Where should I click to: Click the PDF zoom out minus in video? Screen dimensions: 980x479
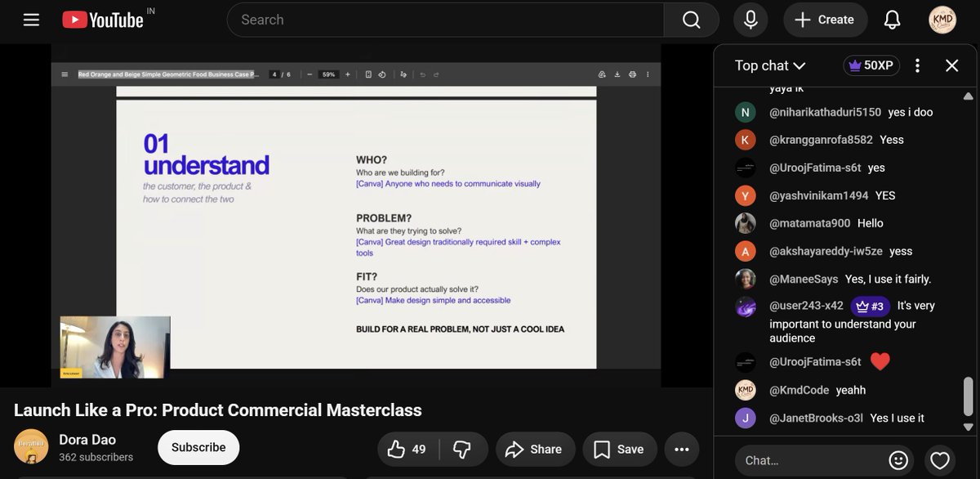click(x=310, y=74)
